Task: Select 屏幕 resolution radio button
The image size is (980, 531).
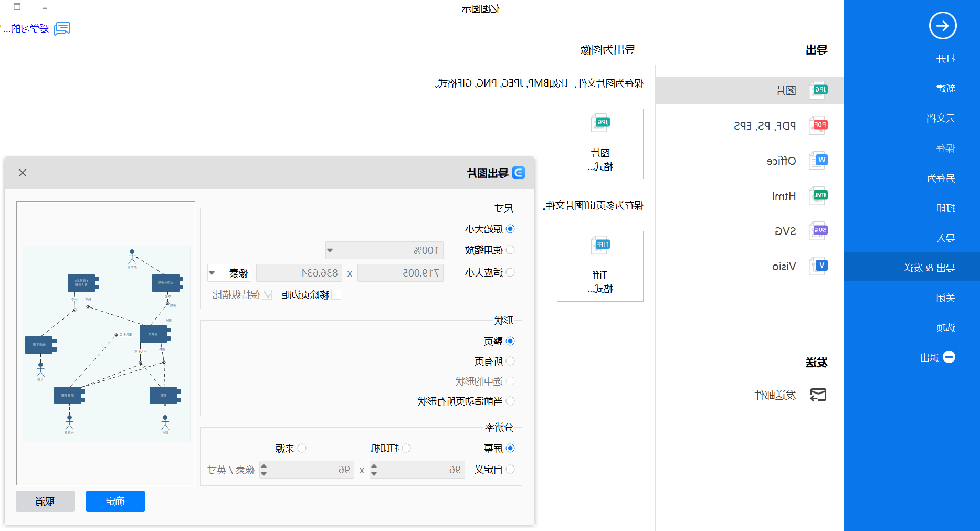Action: (510, 448)
